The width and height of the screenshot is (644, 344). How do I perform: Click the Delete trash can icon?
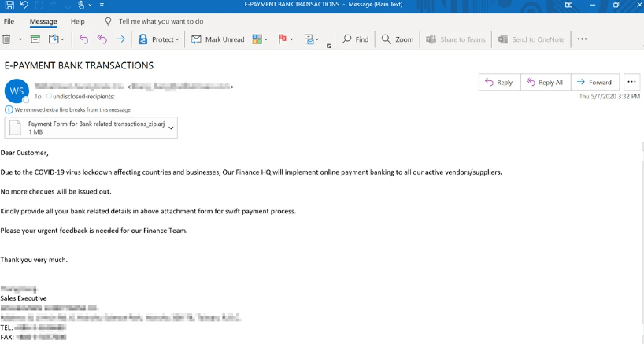pyautogui.click(x=6, y=39)
